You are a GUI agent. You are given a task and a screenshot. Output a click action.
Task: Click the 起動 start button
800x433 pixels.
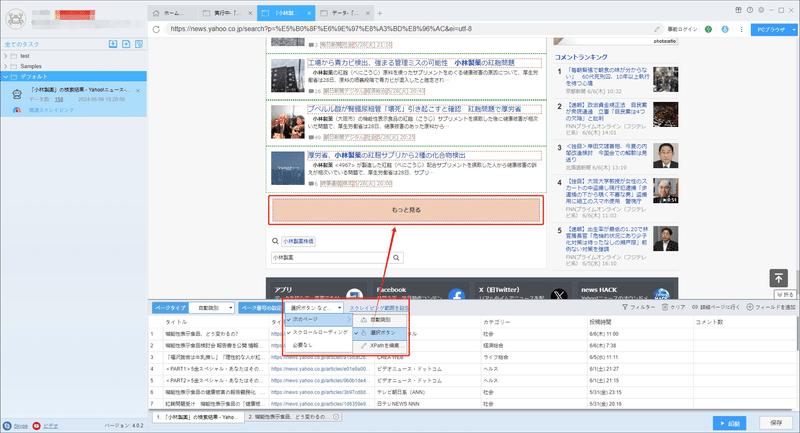pos(730,423)
